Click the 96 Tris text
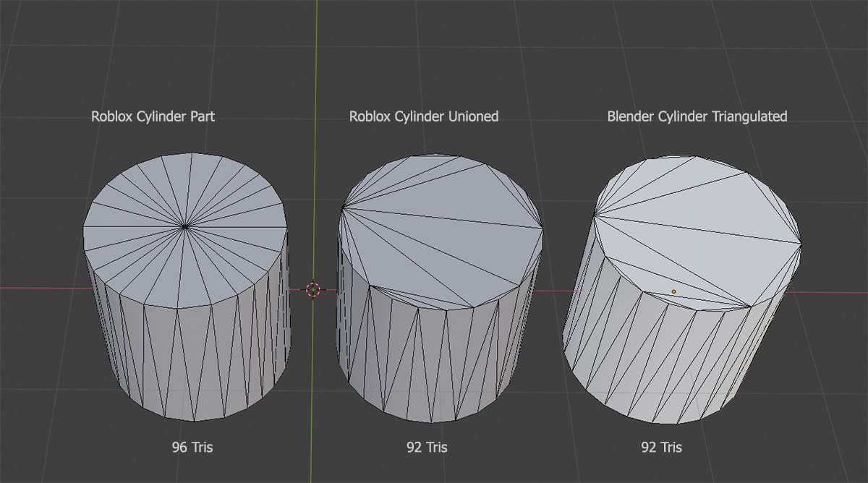 click(192, 447)
